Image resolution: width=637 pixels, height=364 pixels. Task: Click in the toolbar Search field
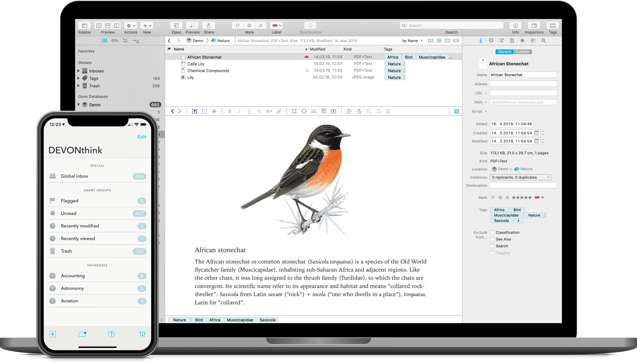[452, 25]
